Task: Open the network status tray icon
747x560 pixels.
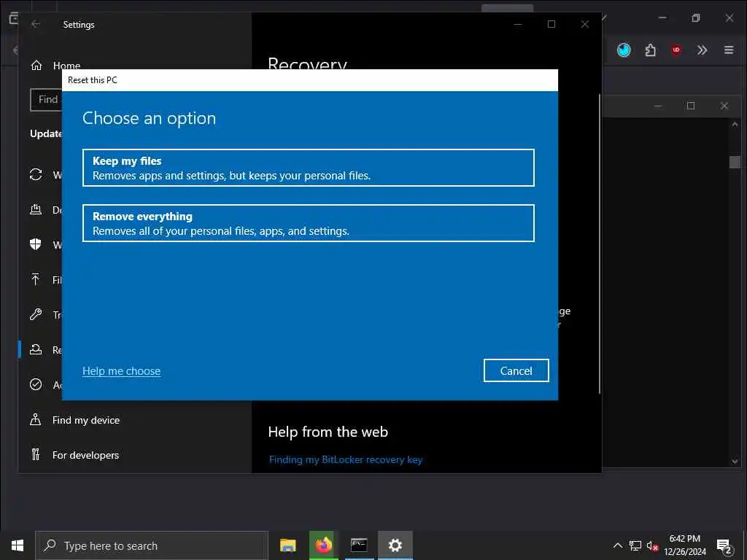Action: (635, 545)
